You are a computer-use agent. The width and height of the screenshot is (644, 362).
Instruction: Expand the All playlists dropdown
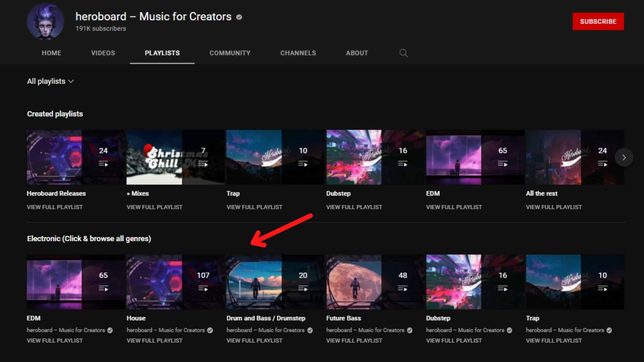coord(50,81)
